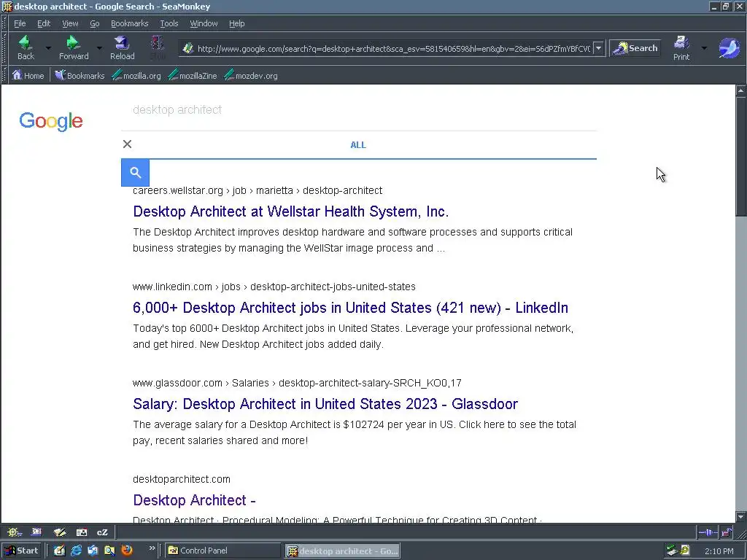Click the vertical scrollbar up arrow
This screenshot has width=747, height=560.
tap(740, 90)
